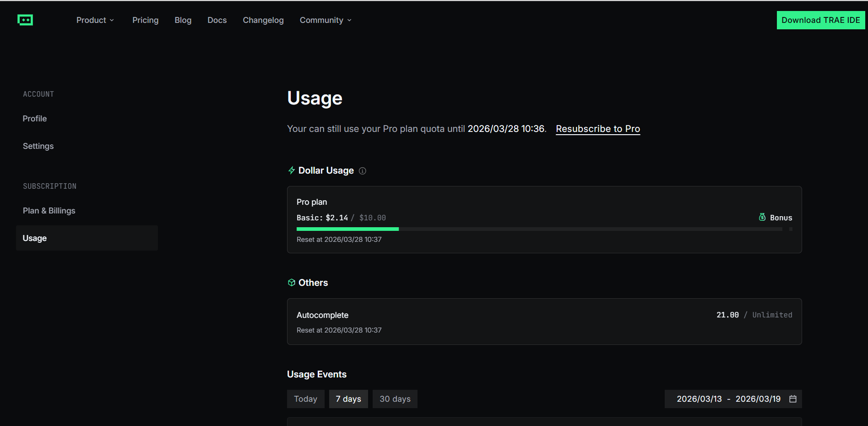Open the Profile account page
The height and width of the screenshot is (426, 868).
point(35,119)
